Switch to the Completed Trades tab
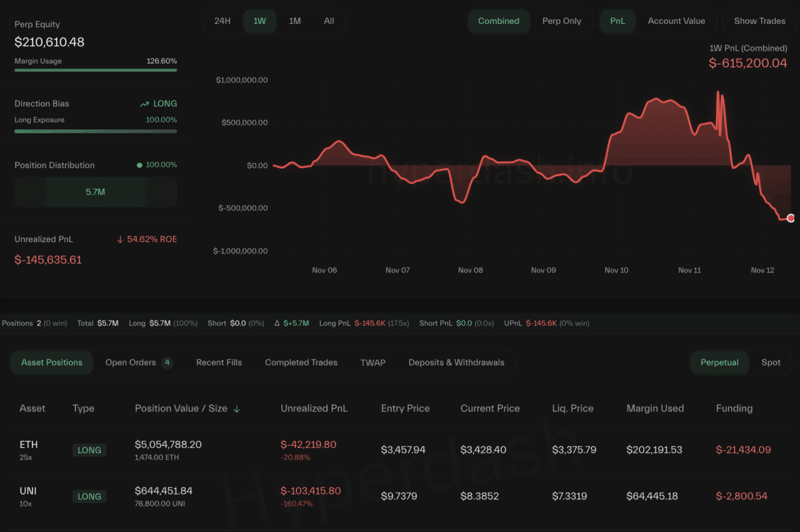Image resolution: width=800 pixels, height=532 pixels. [301, 363]
